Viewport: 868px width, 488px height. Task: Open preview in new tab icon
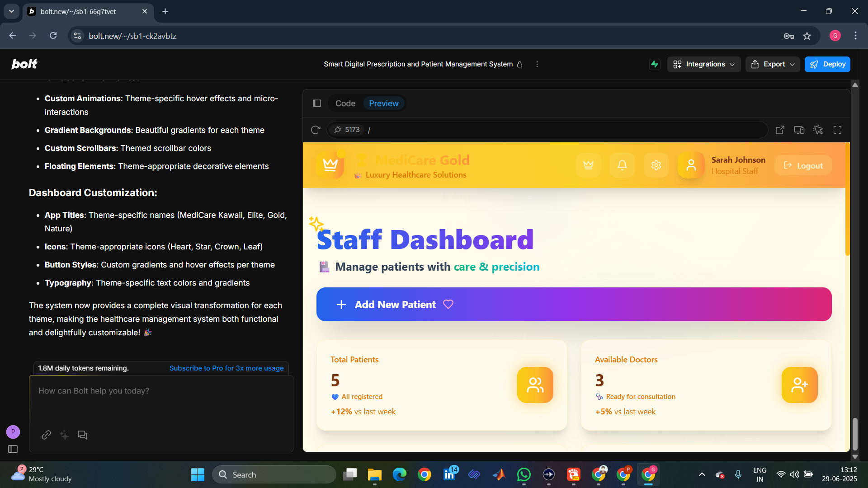click(780, 130)
